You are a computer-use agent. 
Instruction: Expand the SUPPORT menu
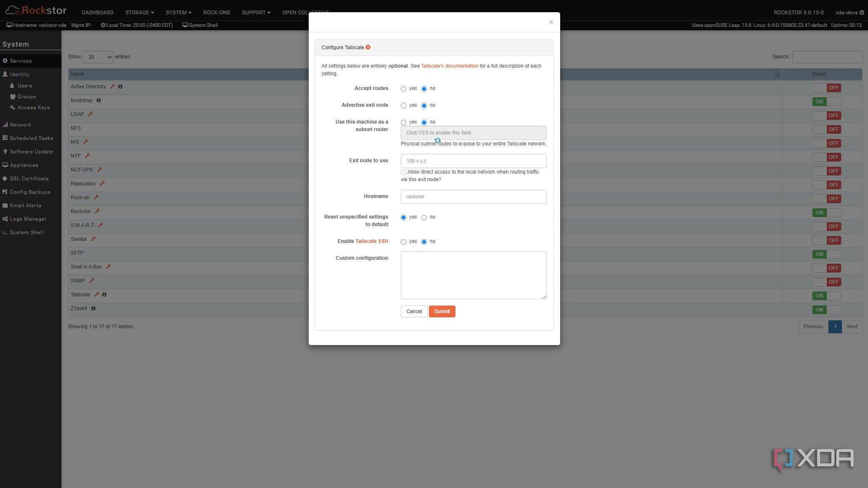point(256,13)
